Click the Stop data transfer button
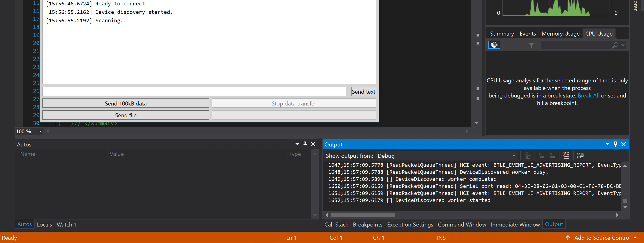Viewport: 644px width, 243px height. pos(294,103)
